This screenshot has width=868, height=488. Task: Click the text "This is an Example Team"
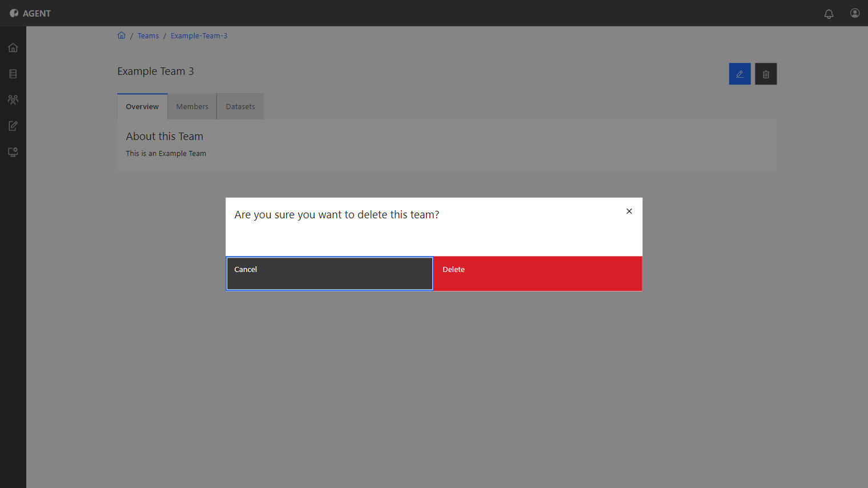click(166, 154)
